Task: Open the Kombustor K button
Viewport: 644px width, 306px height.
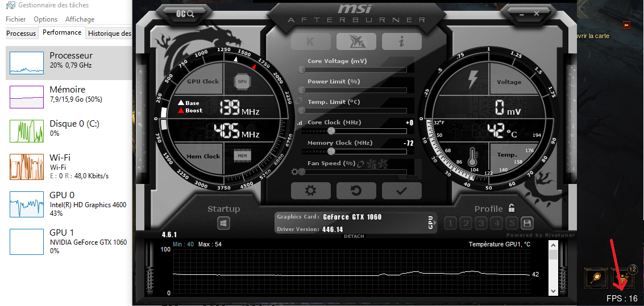Action: click(x=310, y=41)
